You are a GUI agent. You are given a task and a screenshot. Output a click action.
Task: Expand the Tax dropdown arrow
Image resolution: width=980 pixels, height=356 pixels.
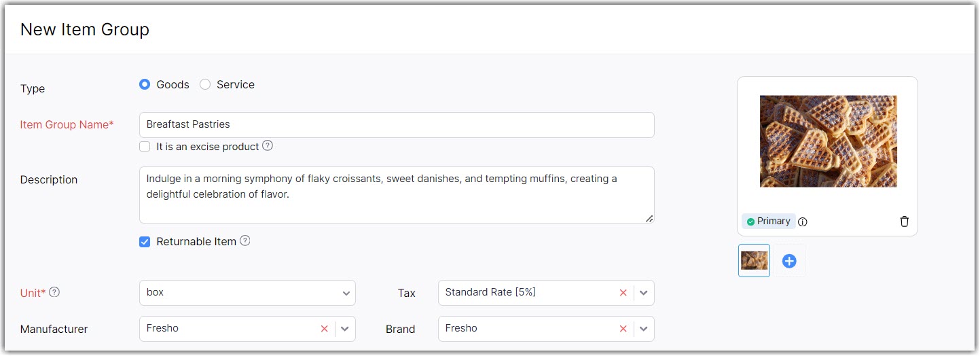pos(644,293)
